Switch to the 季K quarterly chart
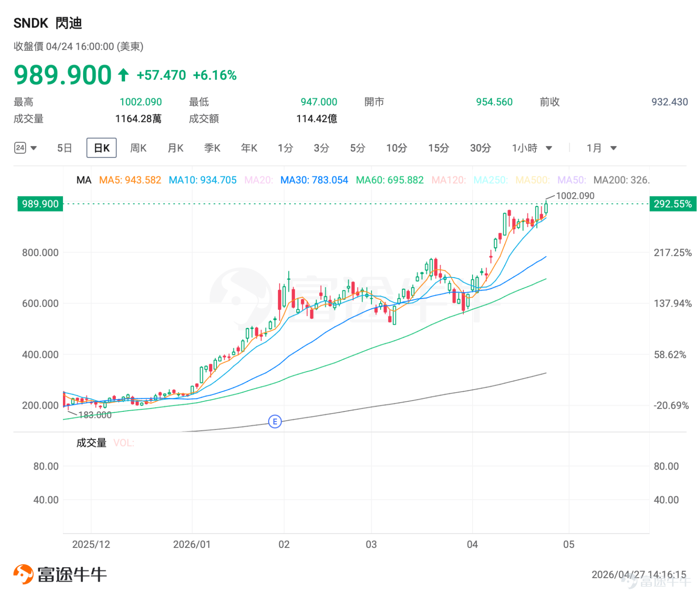The width and height of the screenshot is (700, 597). [x=212, y=148]
